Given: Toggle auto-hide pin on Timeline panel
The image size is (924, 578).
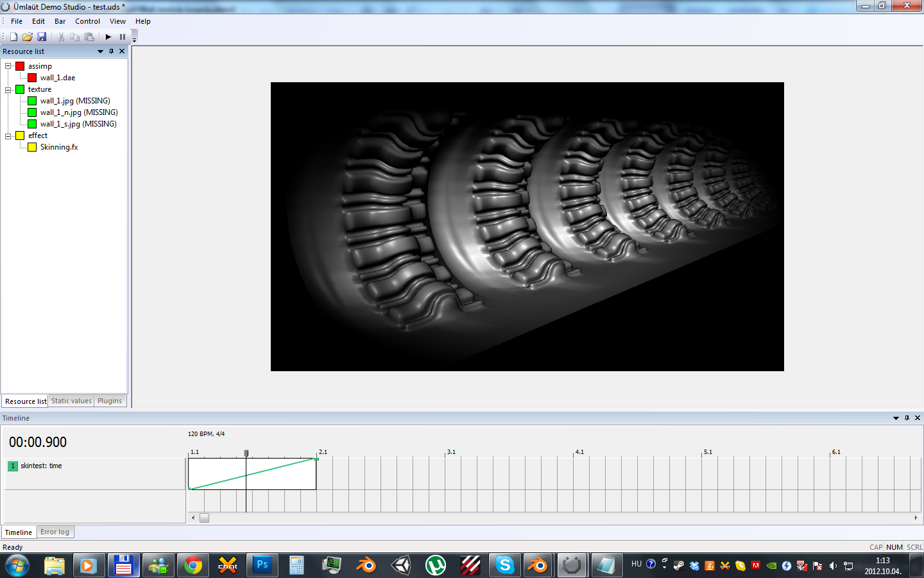Looking at the screenshot, I should (x=907, y=418).
